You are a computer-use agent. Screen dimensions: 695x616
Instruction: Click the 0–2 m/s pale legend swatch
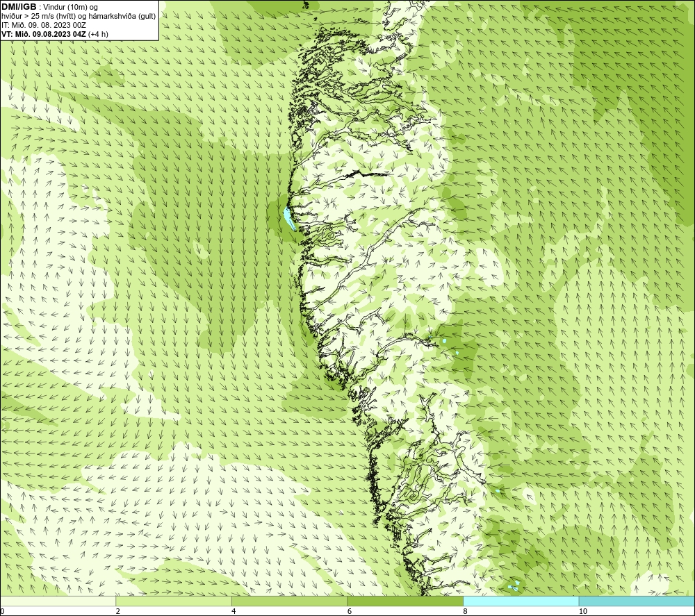click(x=58, y=601)
